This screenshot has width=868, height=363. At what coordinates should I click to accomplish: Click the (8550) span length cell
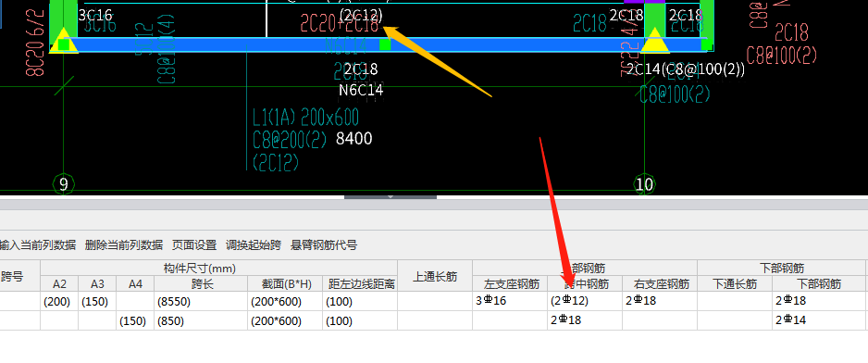(x=201, y=301)
